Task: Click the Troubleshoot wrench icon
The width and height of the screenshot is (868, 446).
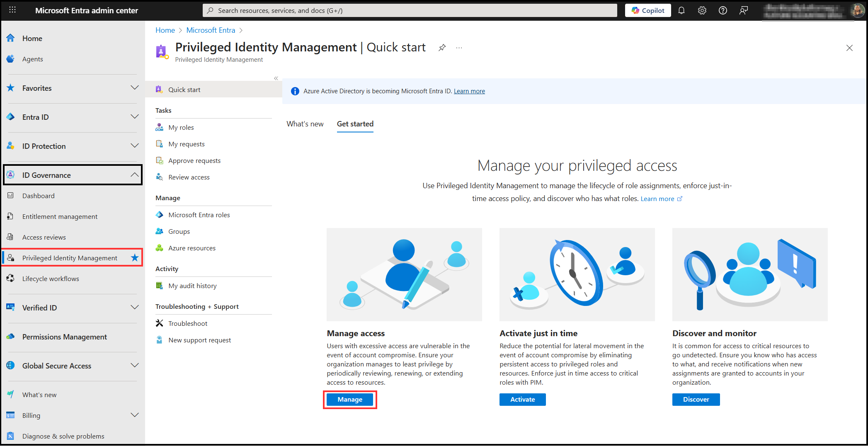Action: pos(159,323)
